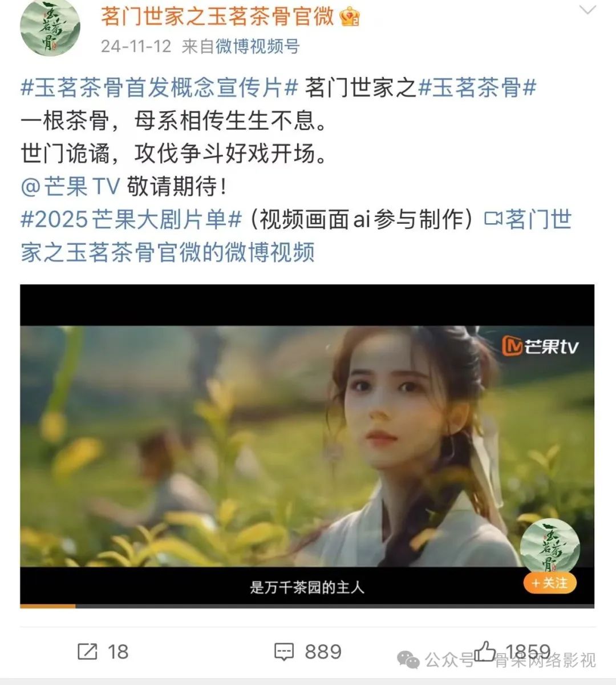The width and height of the screenshot is (616, 685).
Task: Like the post with thumbs-up icon
Action: coord(485,650)
